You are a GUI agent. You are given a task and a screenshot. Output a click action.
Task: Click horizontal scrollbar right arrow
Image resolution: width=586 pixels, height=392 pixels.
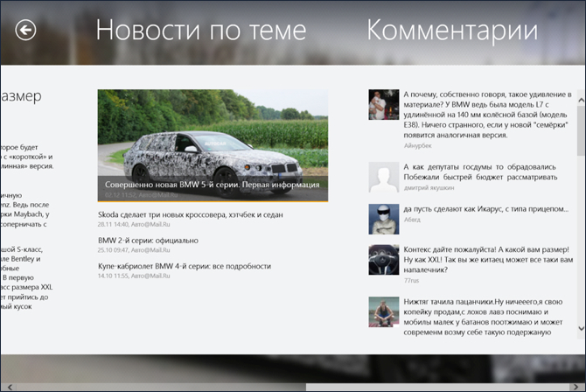[x=576, y=387]
